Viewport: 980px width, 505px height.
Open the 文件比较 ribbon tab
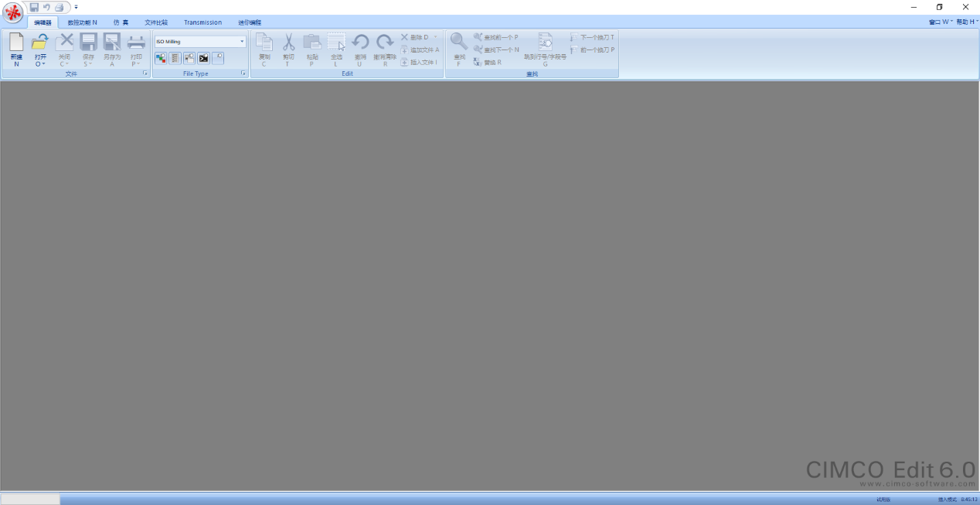tap(156, 22)
